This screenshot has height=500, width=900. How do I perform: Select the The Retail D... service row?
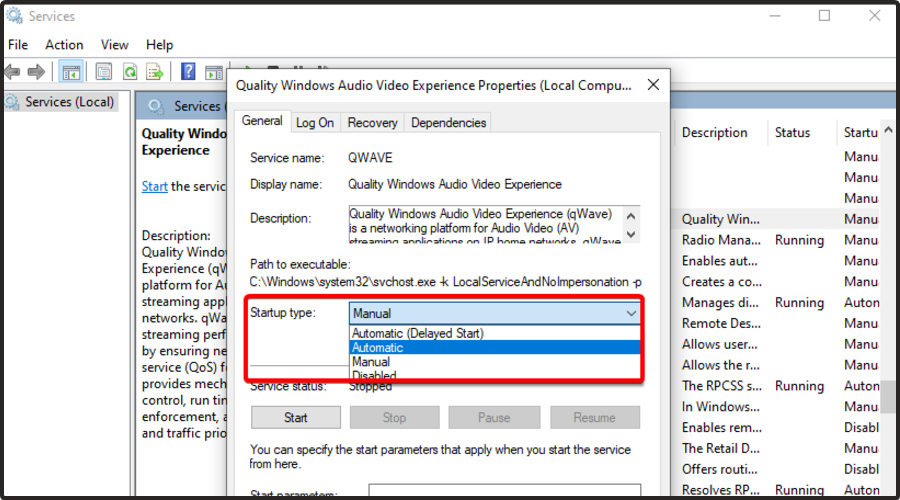pos(777,448)
